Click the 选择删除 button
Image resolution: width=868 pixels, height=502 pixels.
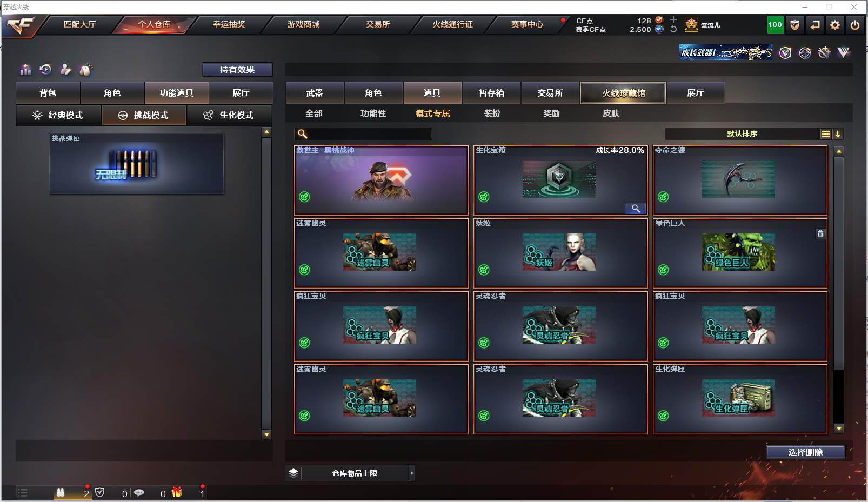pyautogui.click(x=805, y=452)
